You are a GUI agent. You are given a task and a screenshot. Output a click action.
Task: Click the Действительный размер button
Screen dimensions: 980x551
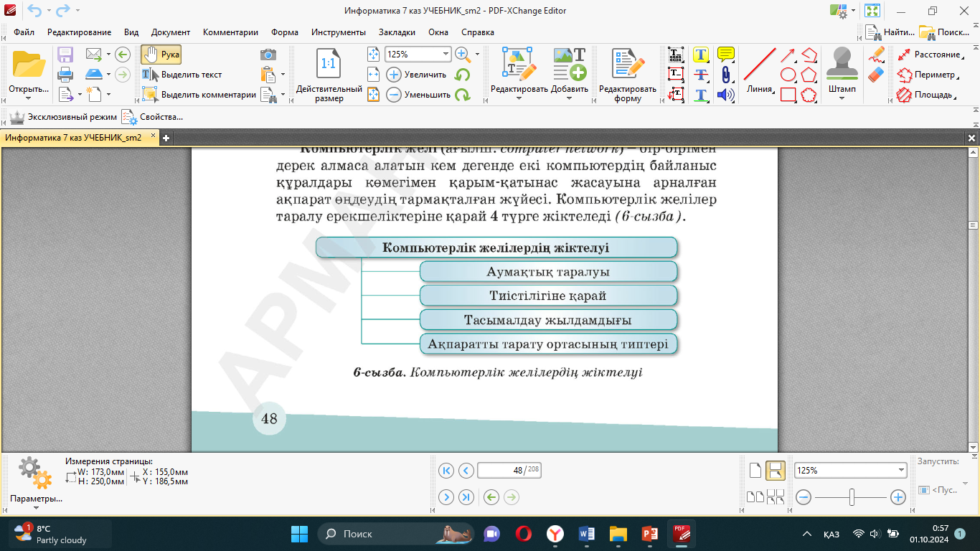pos(329,75)
